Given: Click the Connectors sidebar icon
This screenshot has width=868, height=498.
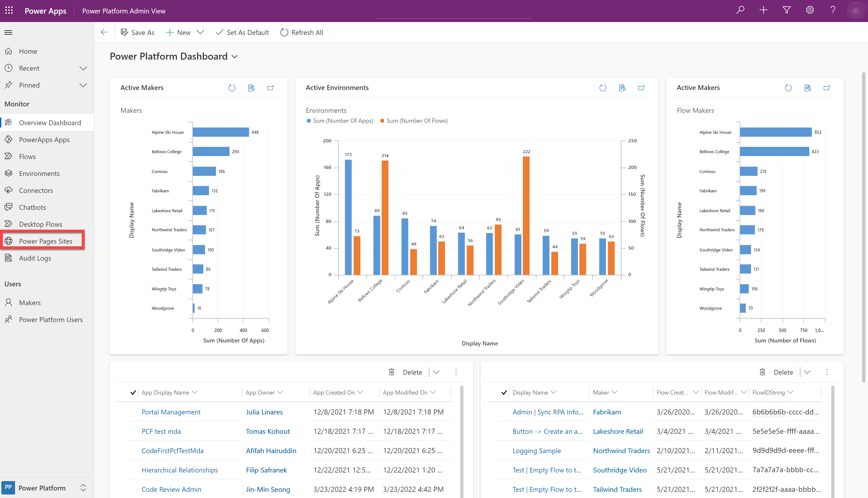Looking at the screenshot, I should click(8, 190).
